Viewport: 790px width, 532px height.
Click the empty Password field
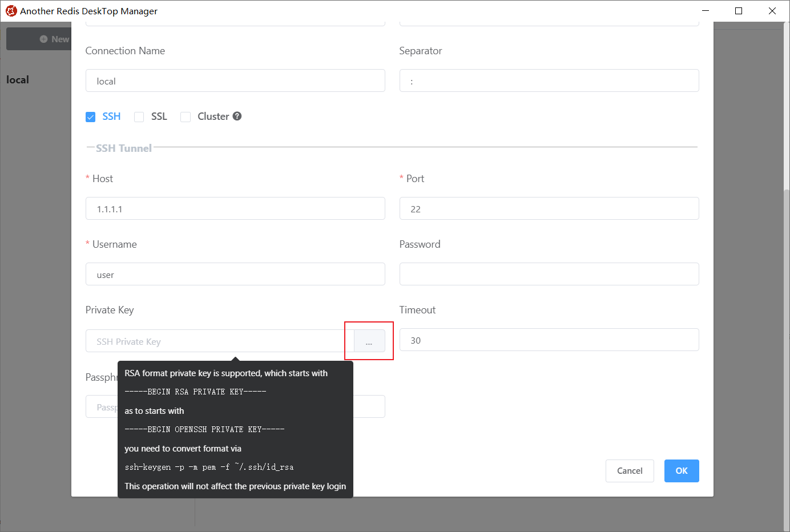click(549, 274)
